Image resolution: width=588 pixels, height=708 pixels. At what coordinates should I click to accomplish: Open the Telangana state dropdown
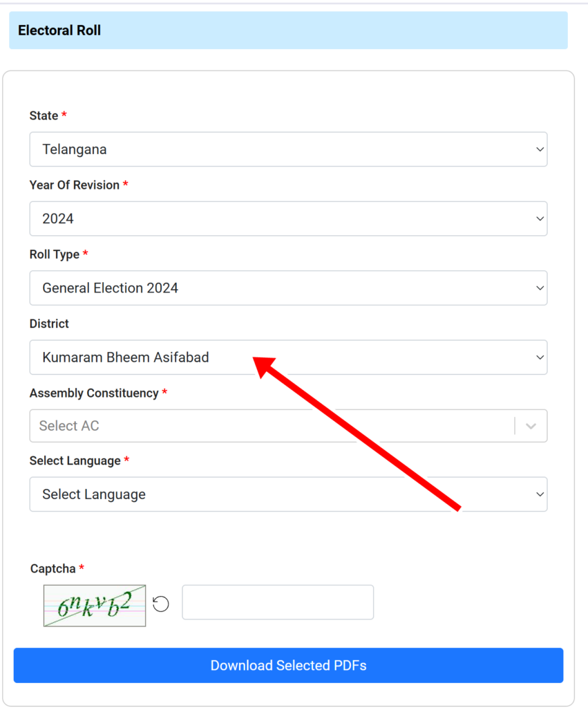(288, 149)
